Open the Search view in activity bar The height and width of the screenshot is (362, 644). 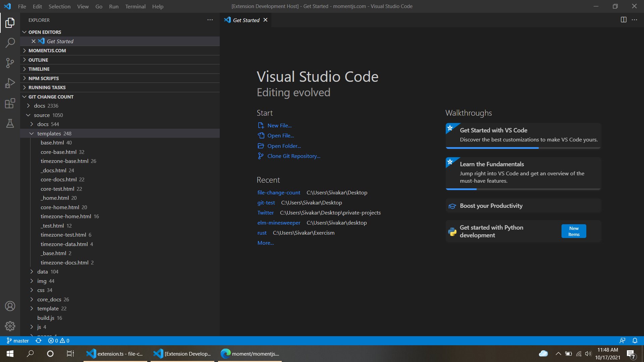10,43
